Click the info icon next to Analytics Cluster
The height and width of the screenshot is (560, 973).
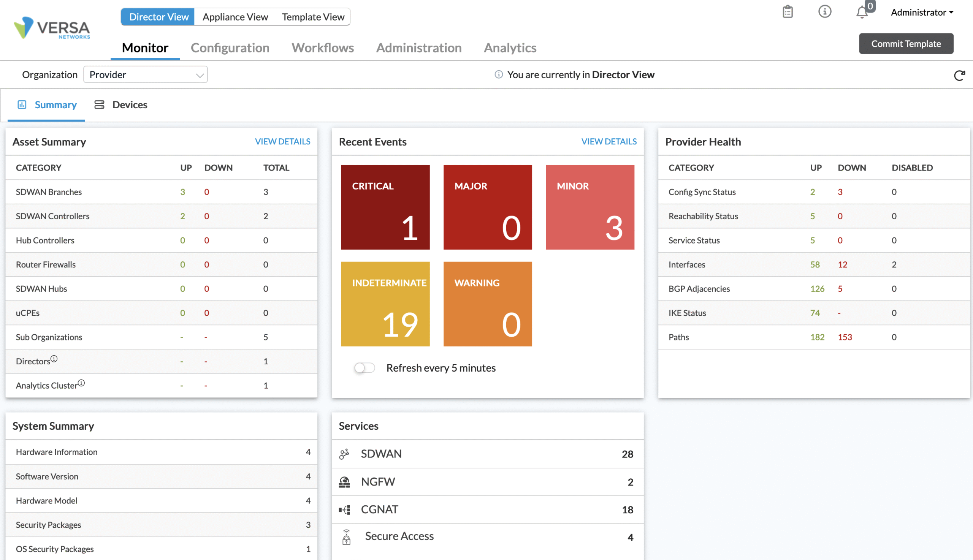(x=81, y=383)
